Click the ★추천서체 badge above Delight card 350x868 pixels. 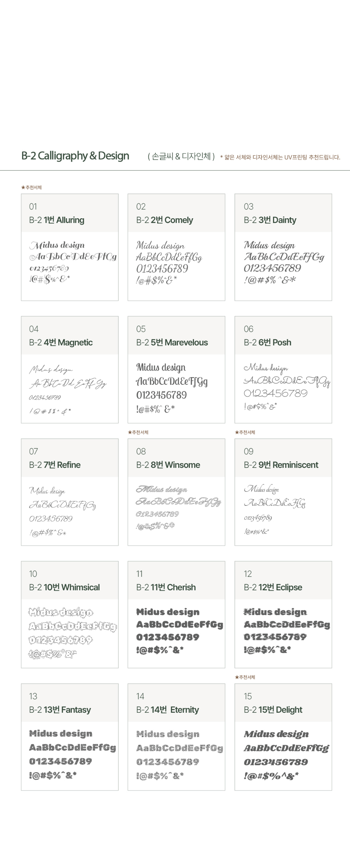[245, 677]
